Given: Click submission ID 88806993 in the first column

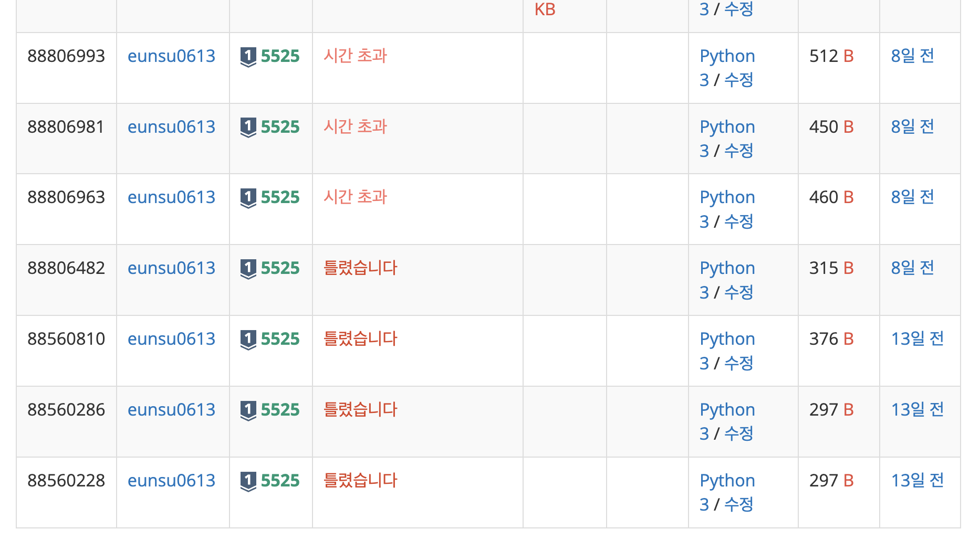Looking at the screenshot, I should point(66,56).
